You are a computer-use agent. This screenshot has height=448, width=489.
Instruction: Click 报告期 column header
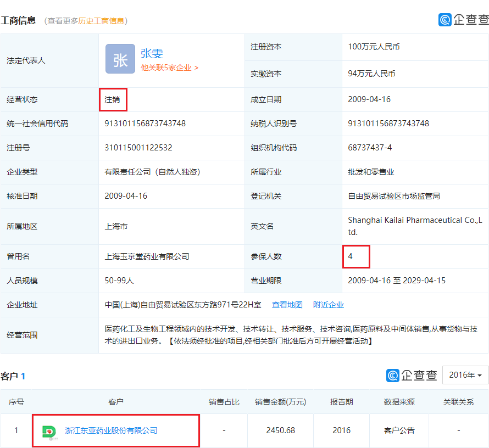pos(342,402)
